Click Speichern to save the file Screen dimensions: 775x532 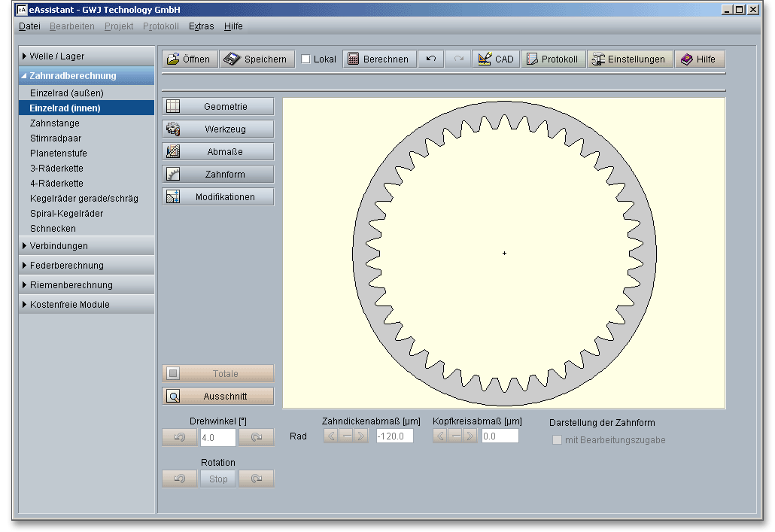pyautogui.click(x=257, y=59)
